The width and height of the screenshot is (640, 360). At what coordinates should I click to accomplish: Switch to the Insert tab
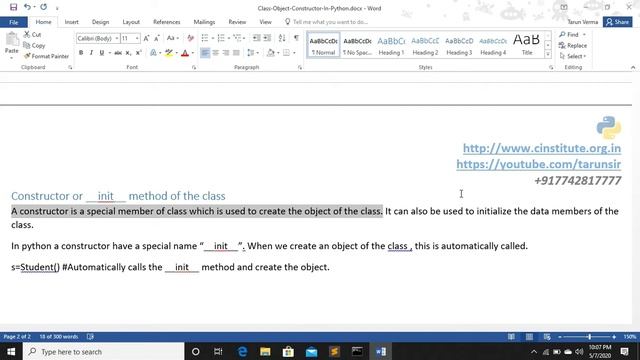tap(71, 22)
